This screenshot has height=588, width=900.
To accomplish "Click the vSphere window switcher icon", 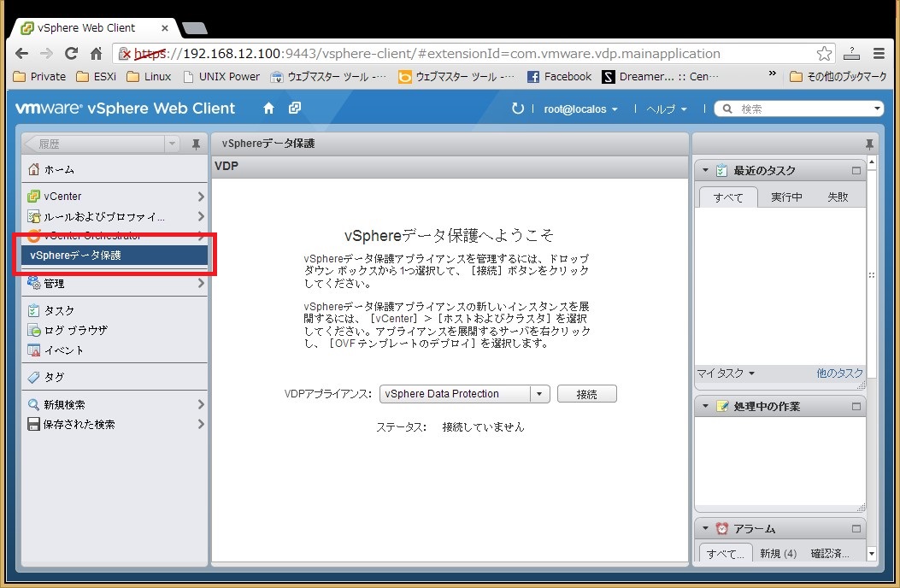I will [295, 108].
